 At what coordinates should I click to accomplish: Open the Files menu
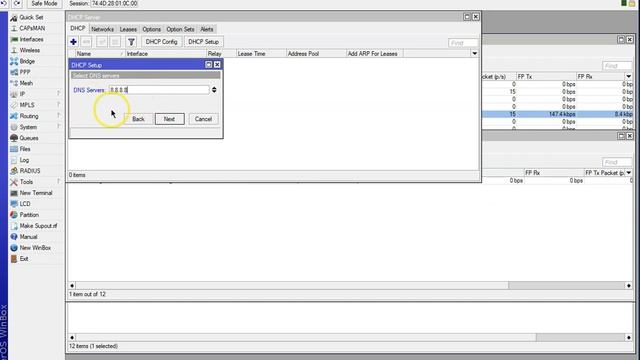point(25,149)
